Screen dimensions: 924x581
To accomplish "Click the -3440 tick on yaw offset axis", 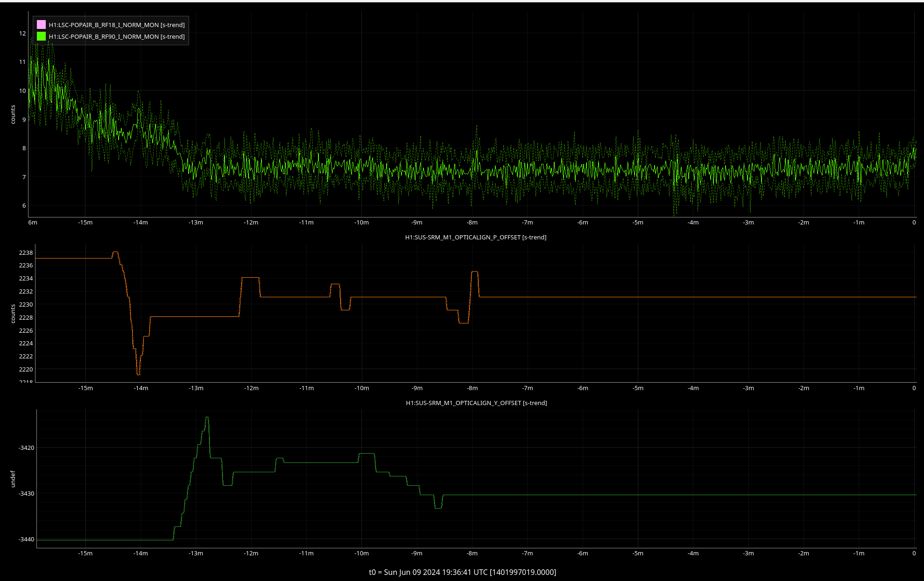I will click(26, 539).
